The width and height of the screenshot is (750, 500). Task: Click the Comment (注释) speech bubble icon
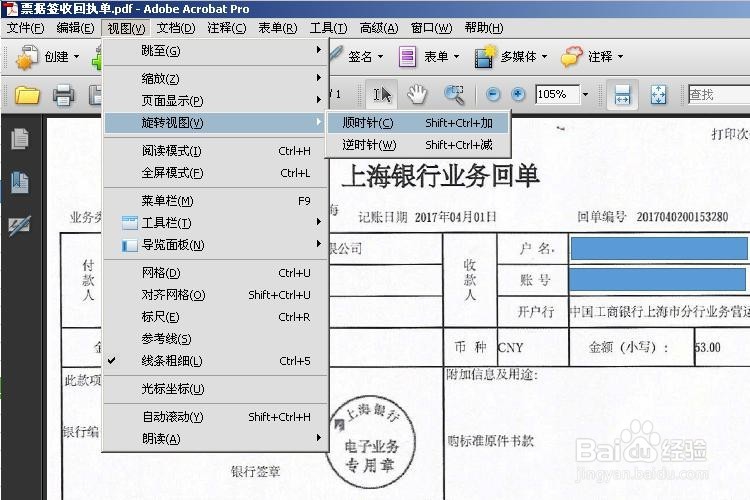pyautogui.click(x=571, y=57)
